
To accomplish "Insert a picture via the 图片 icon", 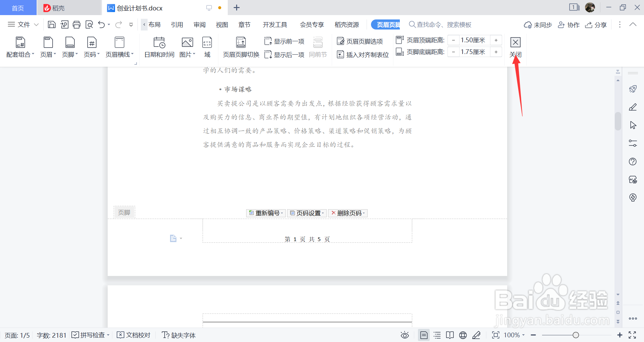I will (x=187, y=47).
